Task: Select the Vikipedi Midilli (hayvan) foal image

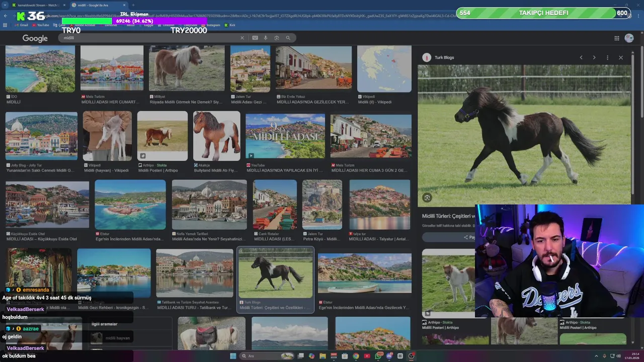Action: [107, 136]
